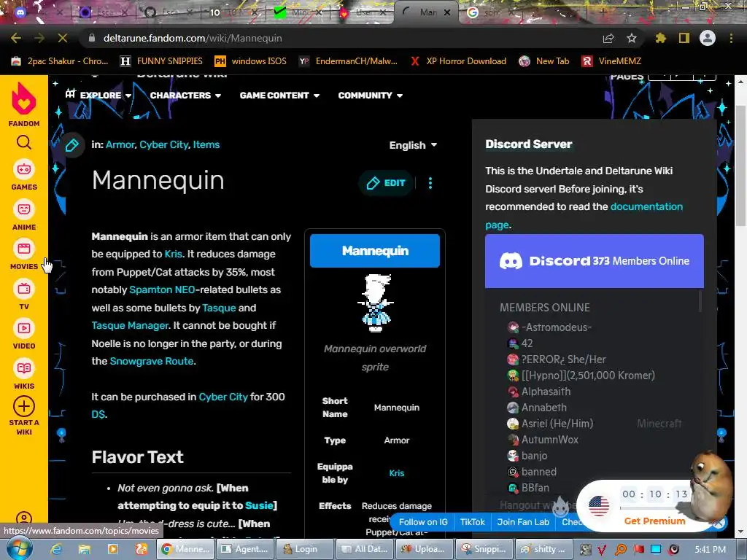Screen dimensions: 747x560
Task: View site information via the lock icon
Action: point(92,38)
